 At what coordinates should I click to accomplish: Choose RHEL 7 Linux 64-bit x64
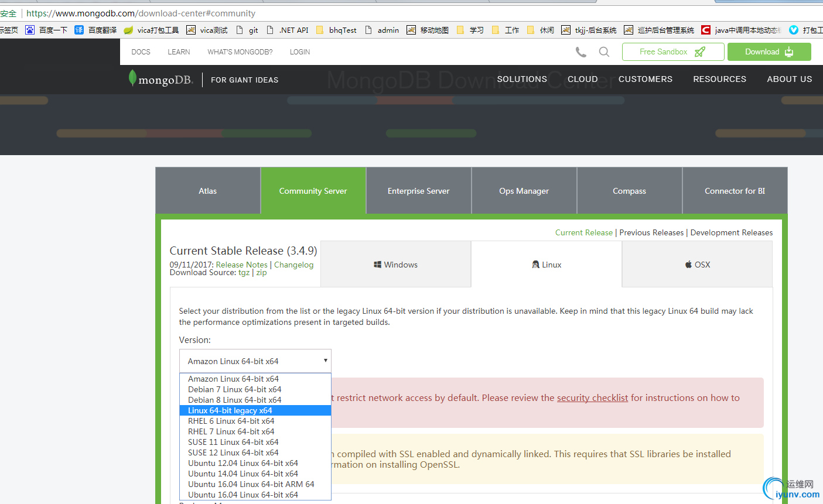[255, 431]
